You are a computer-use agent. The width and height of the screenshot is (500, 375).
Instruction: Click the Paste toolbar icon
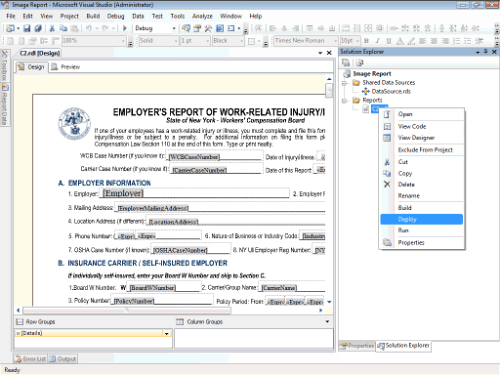coord(75,28)
